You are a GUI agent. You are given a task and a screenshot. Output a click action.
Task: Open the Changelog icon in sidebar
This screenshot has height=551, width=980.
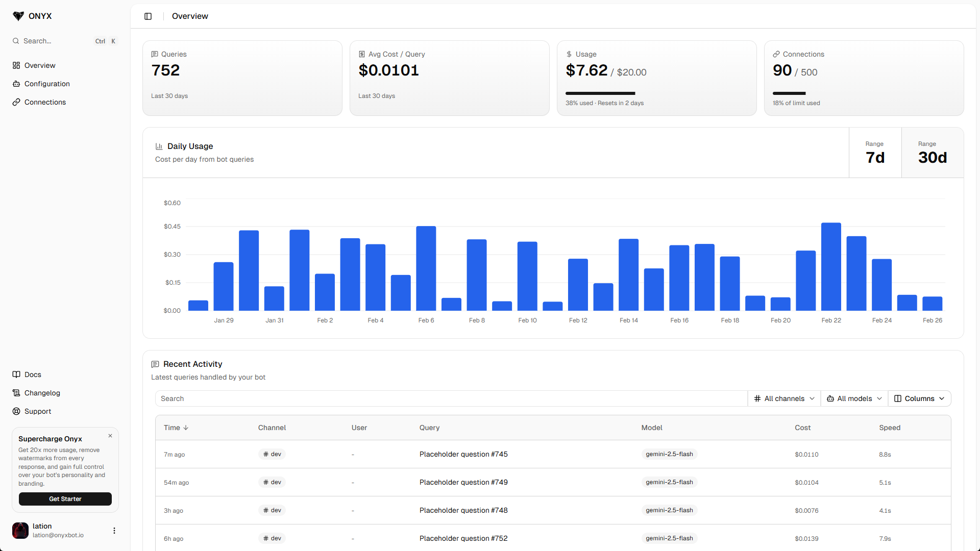tap(17, 393)
